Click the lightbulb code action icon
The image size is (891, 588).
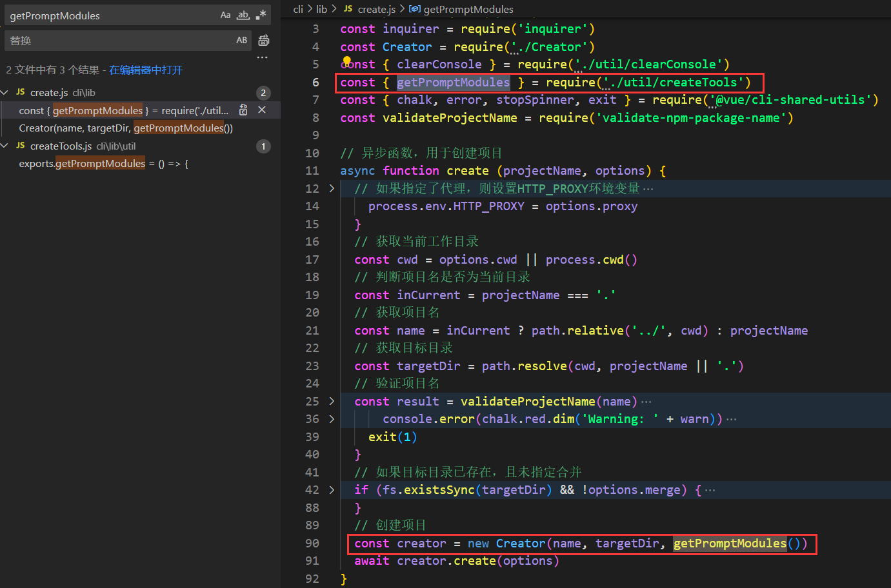(x=346, y=62)
